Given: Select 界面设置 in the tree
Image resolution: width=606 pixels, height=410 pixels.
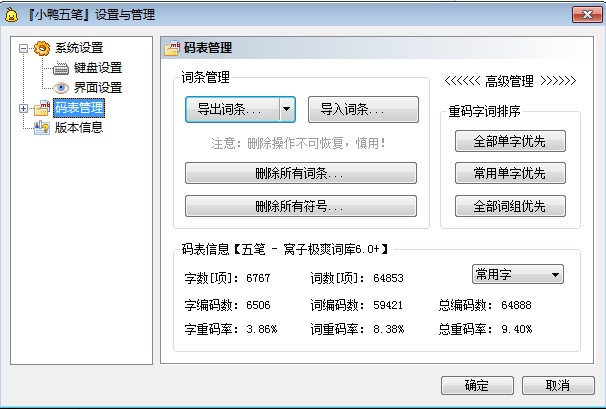Looking at the screenshot, I should [x=98, y=88].
